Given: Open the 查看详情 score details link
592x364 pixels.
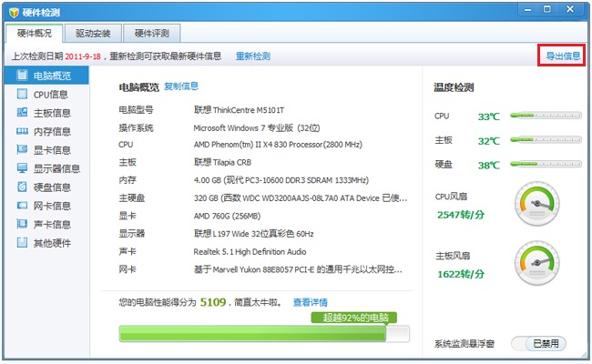Looking at the screenshot, I should point(311,302).
